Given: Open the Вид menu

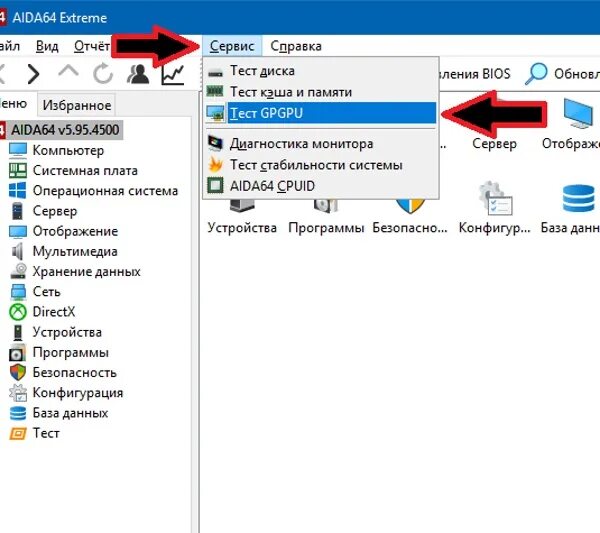Looking at the screenshot, I should 47,46.
